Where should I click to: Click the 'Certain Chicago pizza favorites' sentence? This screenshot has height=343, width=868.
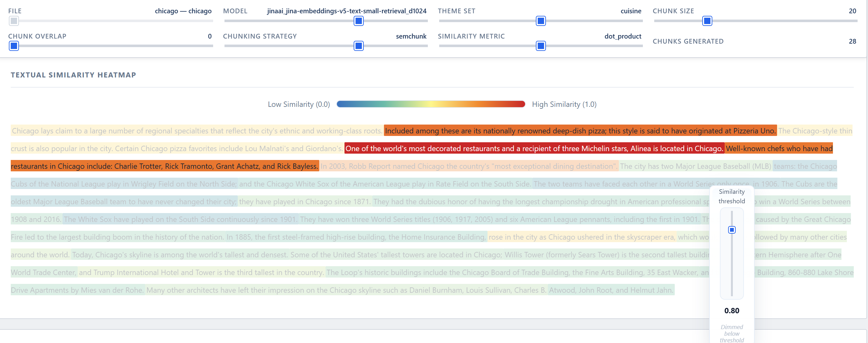pyautogui.click(x=229, y=148)
